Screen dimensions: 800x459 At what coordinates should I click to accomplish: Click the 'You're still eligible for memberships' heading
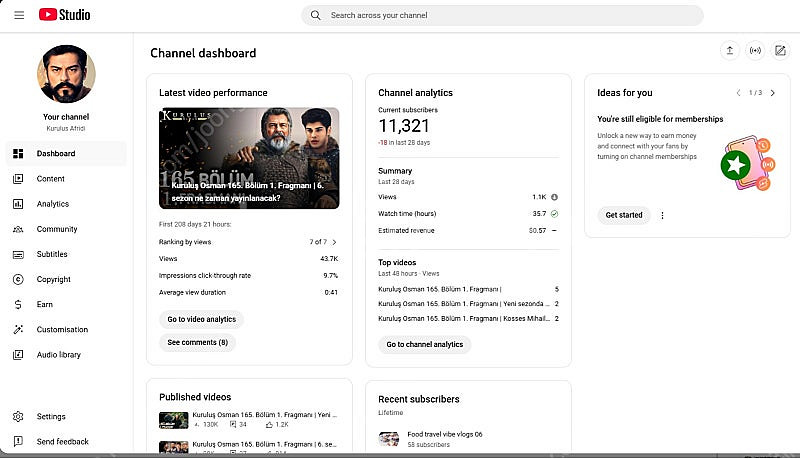tap(660, 119)
